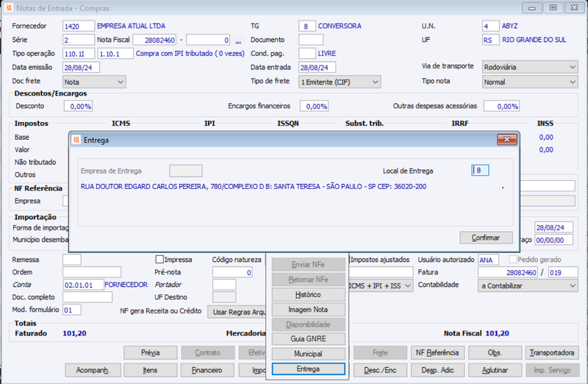Click the Série input field
Image resolution: width=588 pixels, height=384 pixels.
pos(79,40)
